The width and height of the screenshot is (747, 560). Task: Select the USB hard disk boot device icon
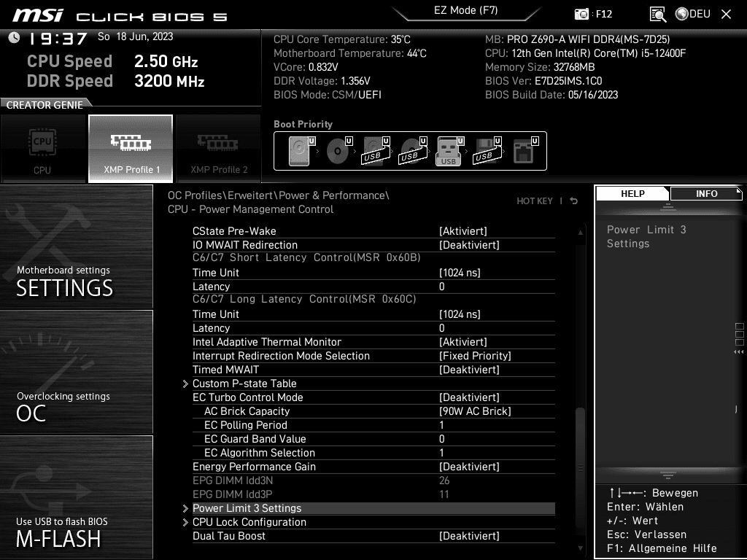click(x=376, y=151)
